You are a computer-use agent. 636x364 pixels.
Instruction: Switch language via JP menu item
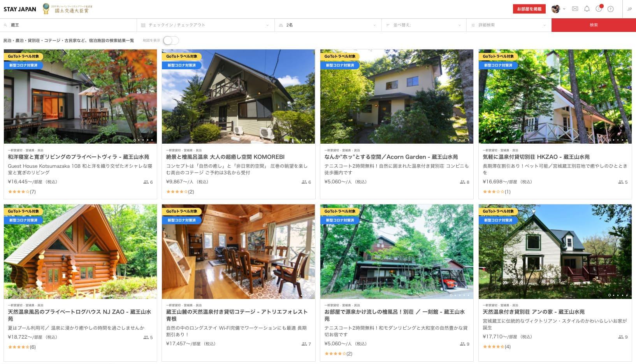629,9
